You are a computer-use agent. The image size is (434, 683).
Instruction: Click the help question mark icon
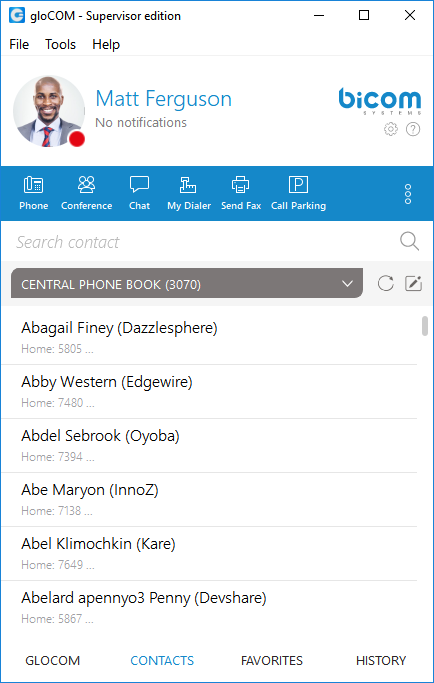coord(413,129)
